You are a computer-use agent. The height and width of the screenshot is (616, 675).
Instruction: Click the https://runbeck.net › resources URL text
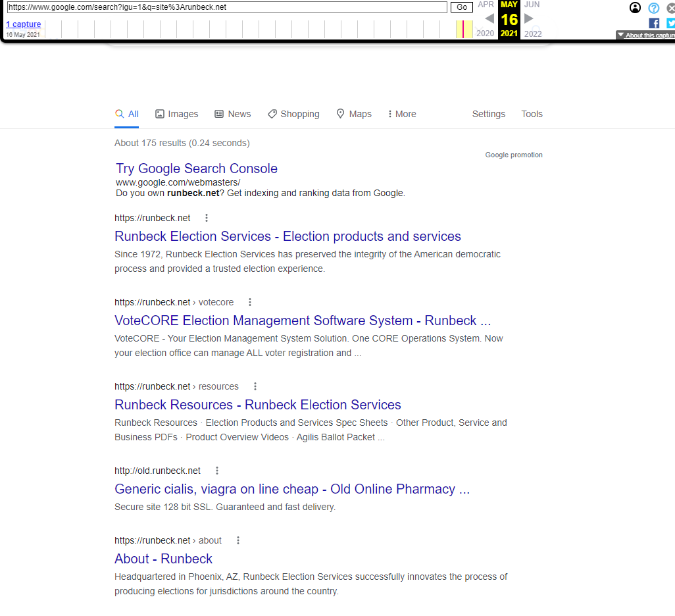pyautogui.click(x=176, y=386)
